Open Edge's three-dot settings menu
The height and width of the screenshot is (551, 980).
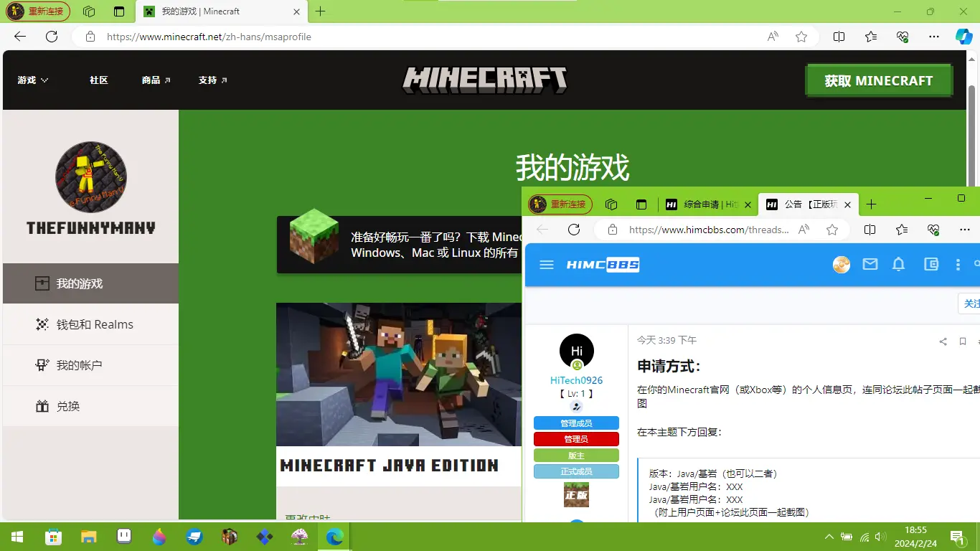tap(933, 37)
